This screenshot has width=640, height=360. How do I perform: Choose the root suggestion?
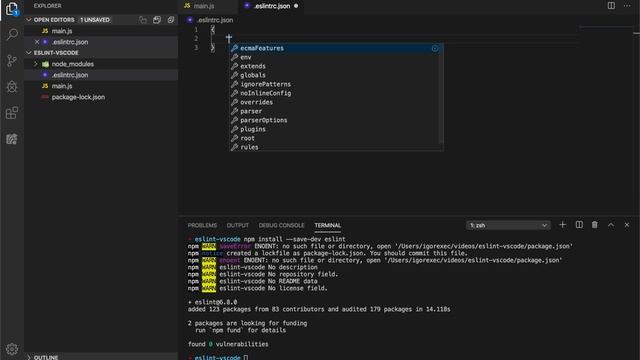tap(336, 138)
